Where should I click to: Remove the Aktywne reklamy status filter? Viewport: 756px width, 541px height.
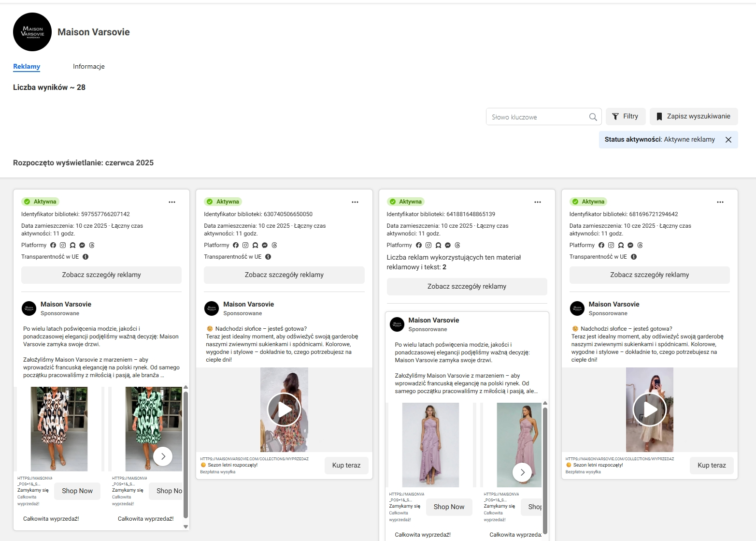tap(728, 140)
